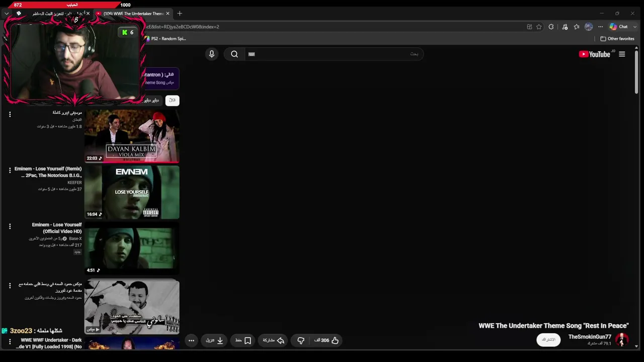Screen dimensions: 644x362
Task: Go to the YouTube home logo
Action: click(595, 54)
